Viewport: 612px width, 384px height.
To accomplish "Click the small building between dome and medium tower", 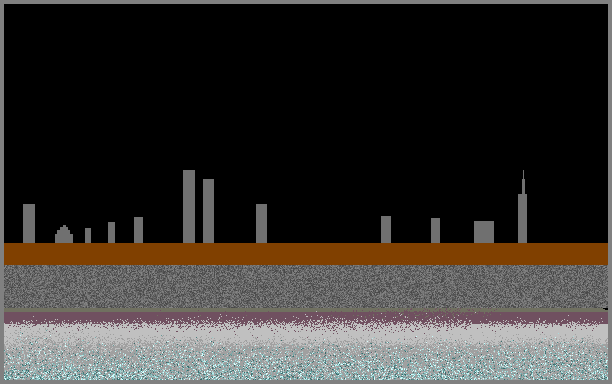I will click(x=111, y=233).
